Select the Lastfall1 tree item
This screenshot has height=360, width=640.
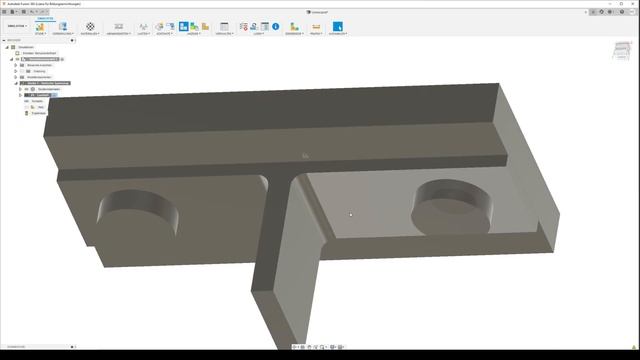tap(40, 95)
